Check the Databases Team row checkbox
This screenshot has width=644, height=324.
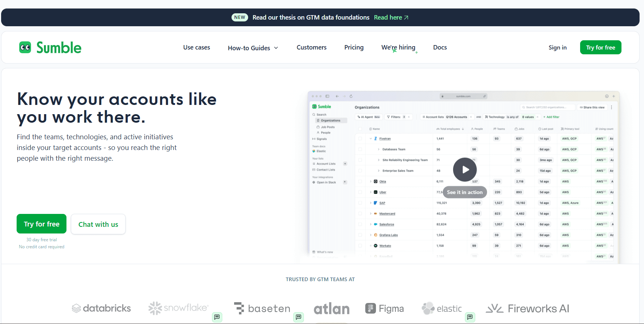point(360,150)
